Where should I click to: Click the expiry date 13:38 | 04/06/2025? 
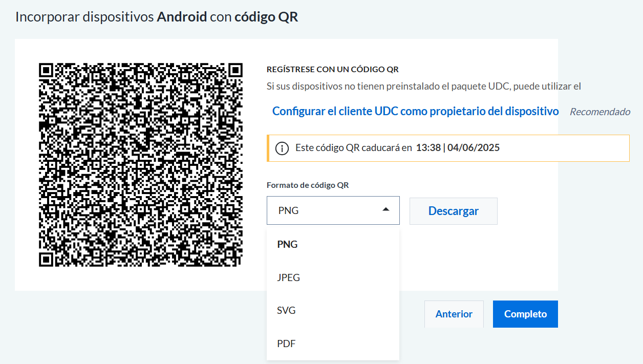tap(458, 148)
